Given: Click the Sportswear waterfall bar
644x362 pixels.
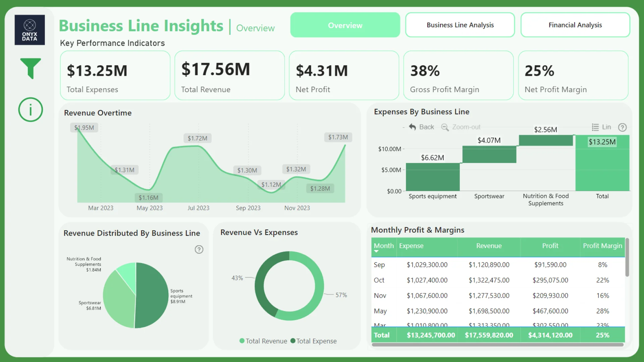Looking at the screenshot, I should point(489,155).
